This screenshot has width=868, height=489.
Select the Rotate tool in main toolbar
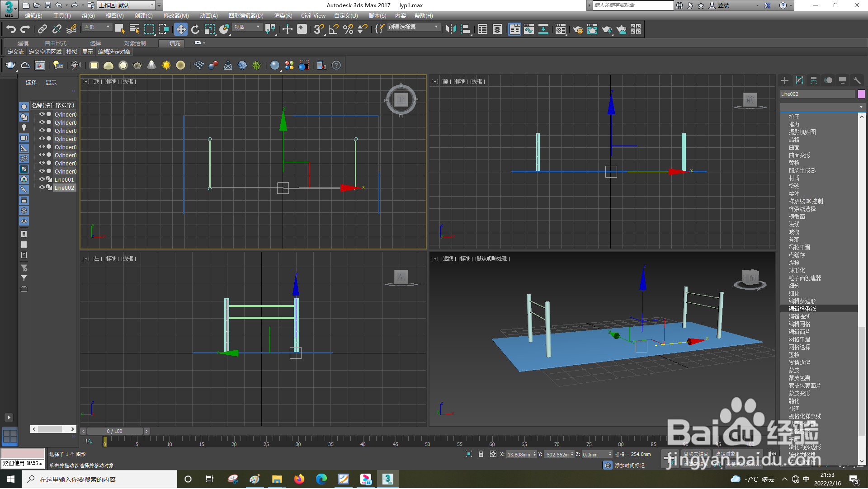(x=195, y=29)
